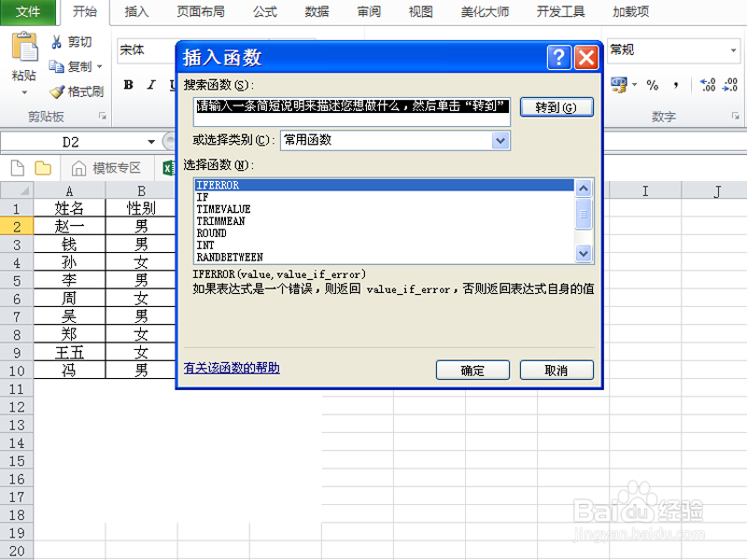Image resolution: width=747 pixels, height=560 pixels.
Task: Toggle Italic formatting
Action: pos(151,85)
